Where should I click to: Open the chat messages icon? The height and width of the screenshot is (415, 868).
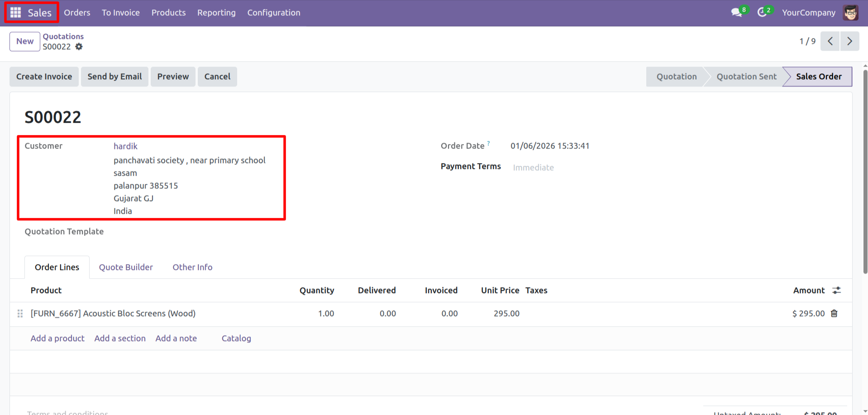tap(736, 13)
